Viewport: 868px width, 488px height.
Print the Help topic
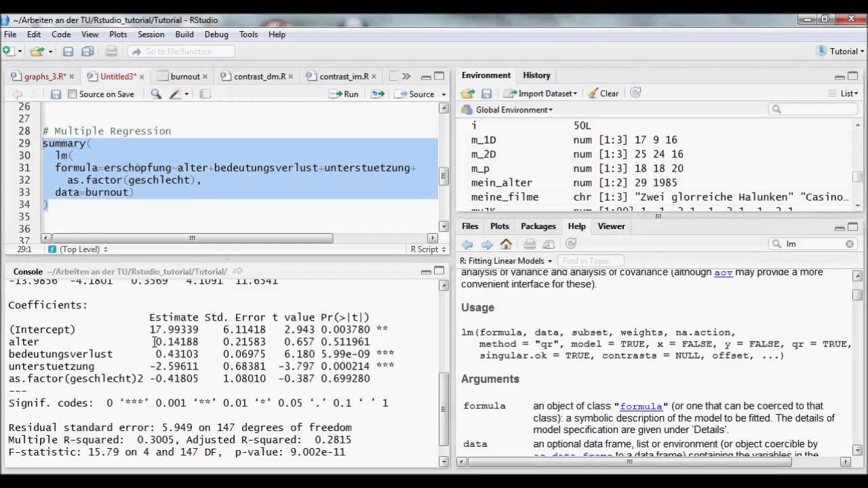point(530,244)
